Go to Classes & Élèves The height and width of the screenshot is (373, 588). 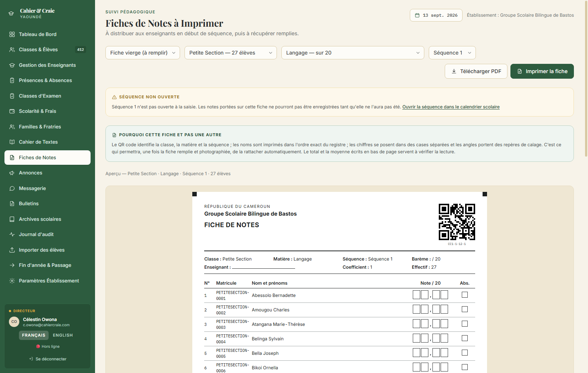(x=48, y=49)
